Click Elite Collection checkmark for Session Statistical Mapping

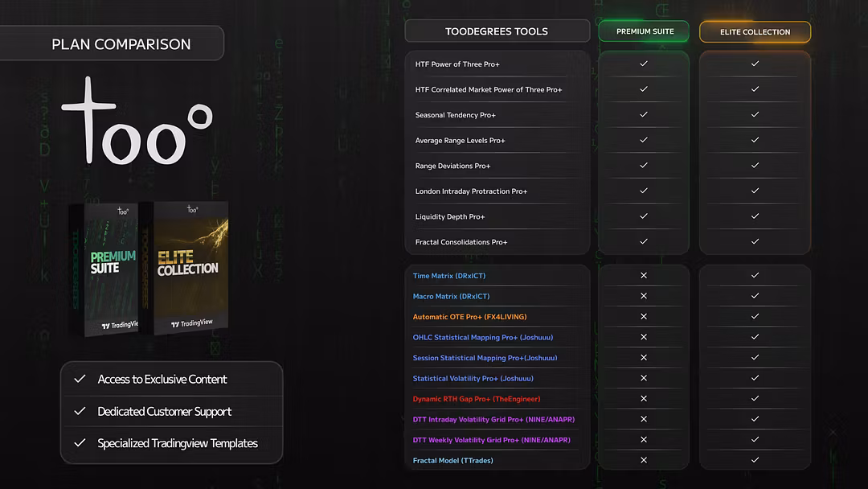point(755,357)
